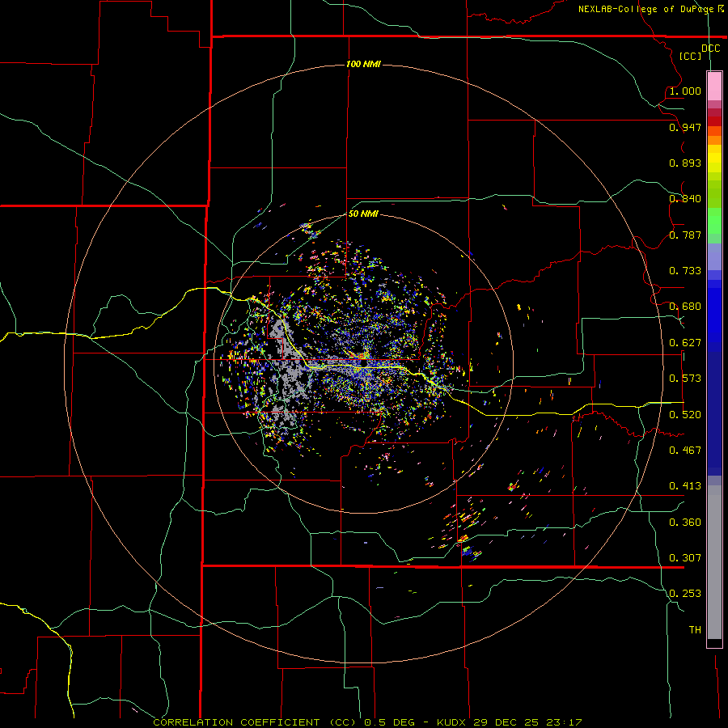Click the KUDX radar site at the rings' center
The height and width of the screenshot is (728, 728).
(x=363, y=365)
